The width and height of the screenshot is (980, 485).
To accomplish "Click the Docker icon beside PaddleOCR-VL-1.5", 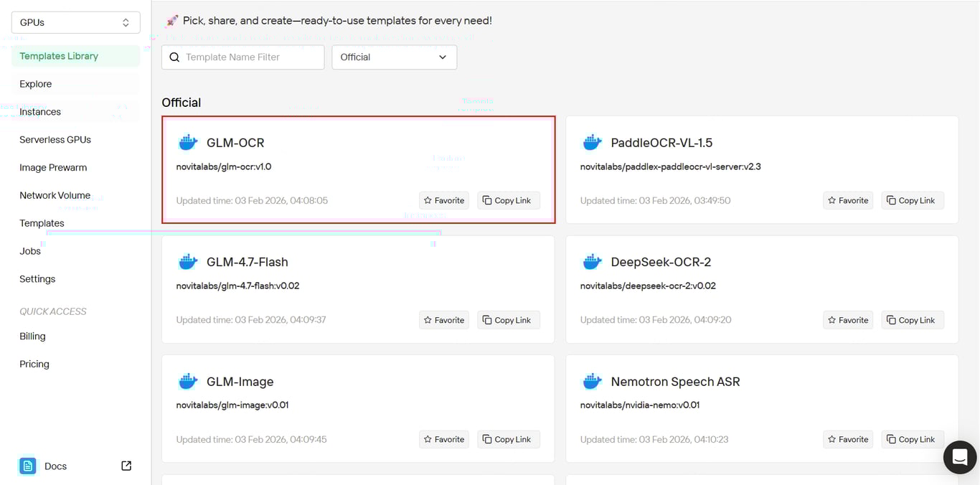I will 592,142.
